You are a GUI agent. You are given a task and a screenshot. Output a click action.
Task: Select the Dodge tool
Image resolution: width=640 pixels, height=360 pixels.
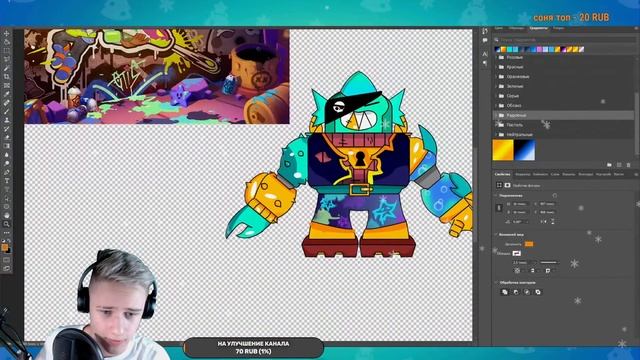click(x=7, y=163)
